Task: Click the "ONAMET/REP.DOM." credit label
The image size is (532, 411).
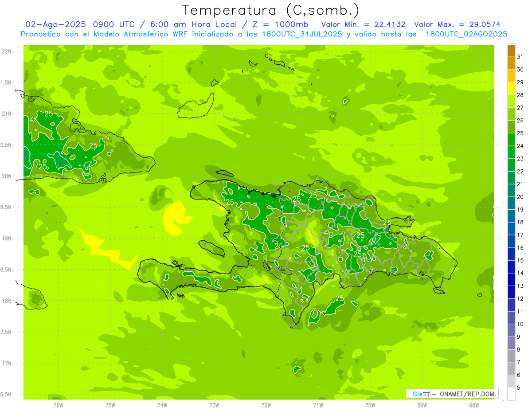Action: (x=469, y=394)
